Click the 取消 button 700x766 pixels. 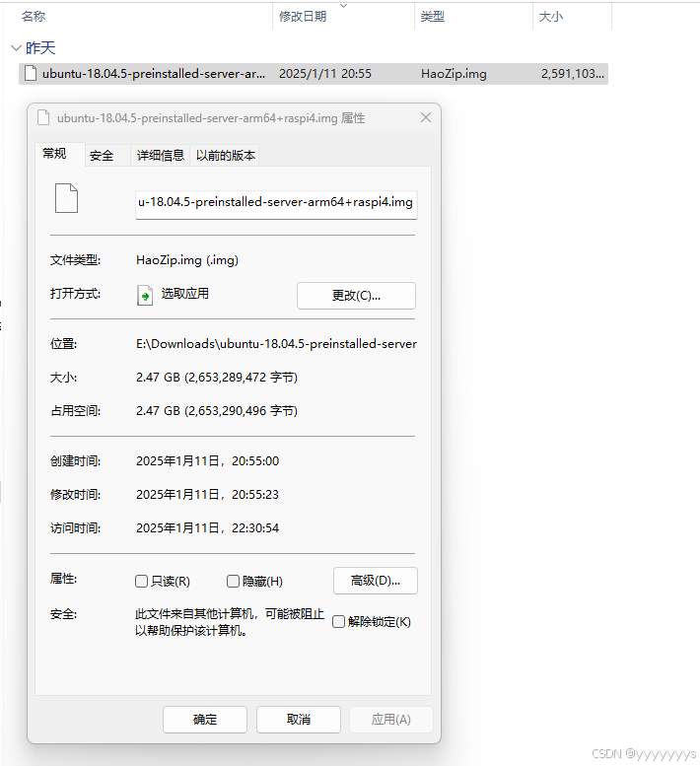299,719
